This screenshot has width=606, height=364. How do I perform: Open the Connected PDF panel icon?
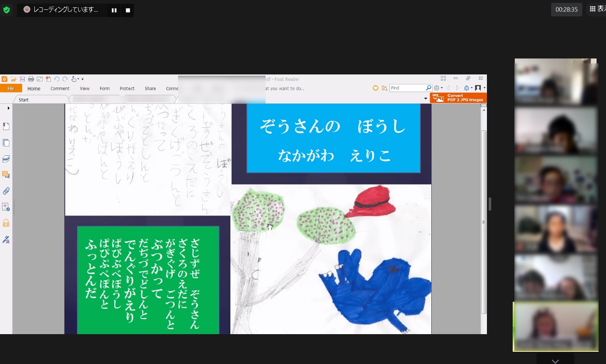[x=6, y=207]
